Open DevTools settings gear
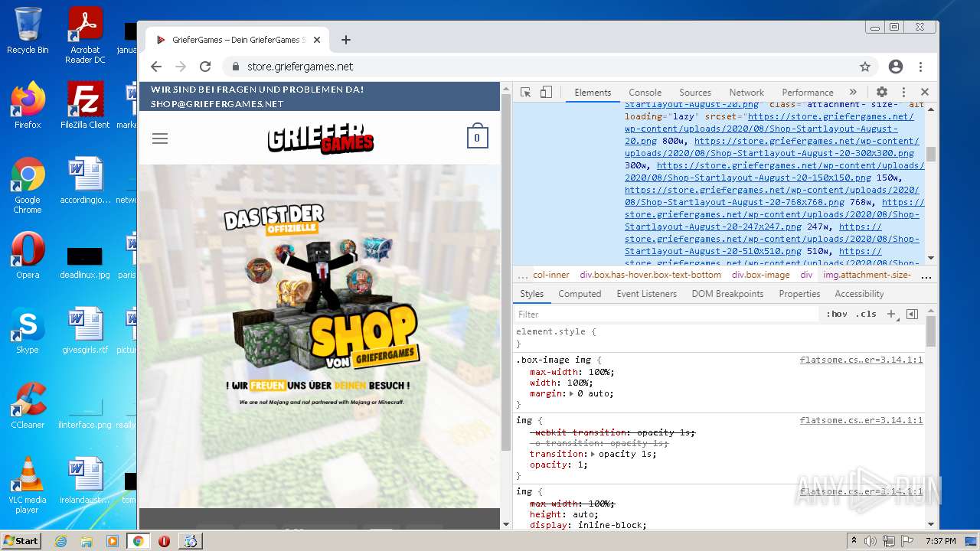This screenshot has width=980, height=551. 882,92
